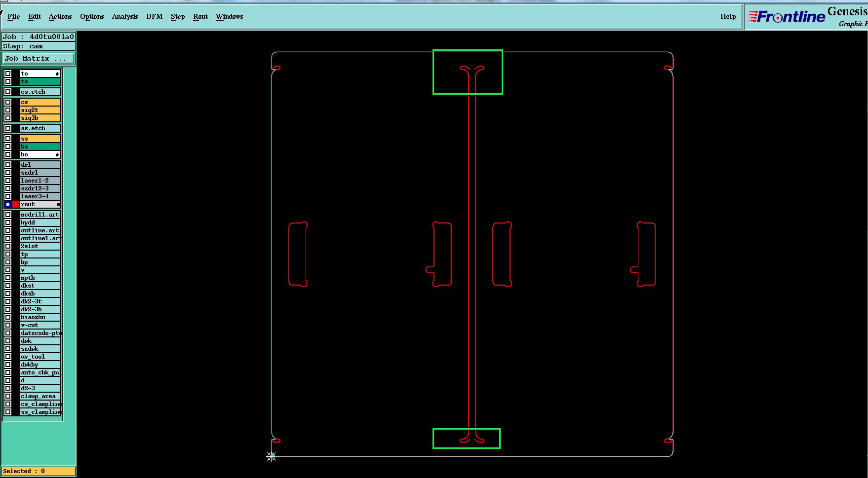Select the dk2-3t layer name
Viewport: 868px width, 478px height.
[40, 301]
